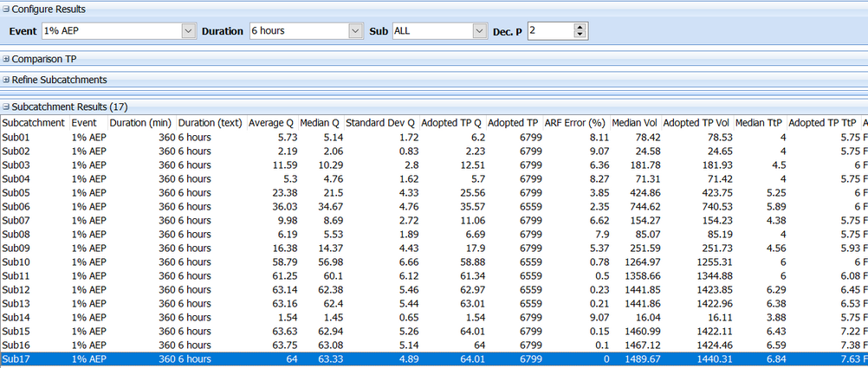Sort by Standard Dev Q column header
Screen dimensions: 868x368
pos(380,123)
